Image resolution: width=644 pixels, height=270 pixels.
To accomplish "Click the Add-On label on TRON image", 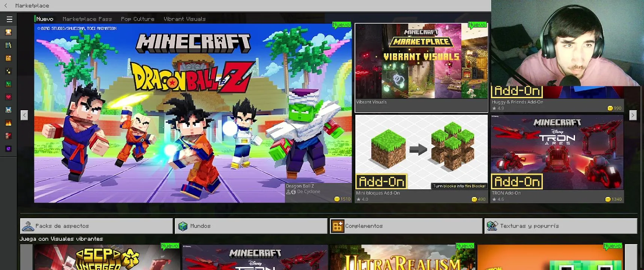I will pyautogui.click(x=517, y=181).
